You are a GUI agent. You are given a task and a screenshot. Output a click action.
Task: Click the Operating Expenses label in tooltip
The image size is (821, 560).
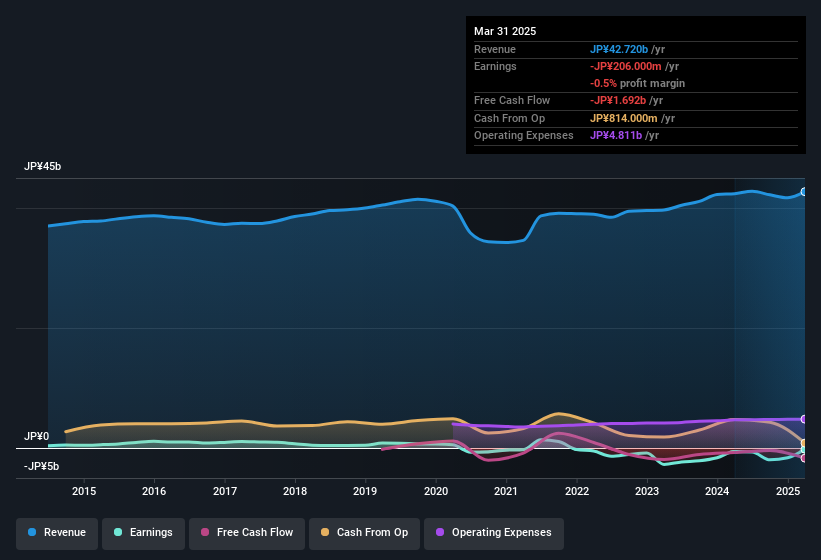coord(524,136)
